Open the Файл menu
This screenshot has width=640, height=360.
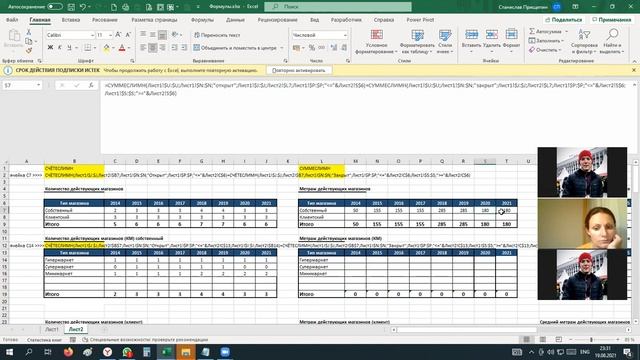click(12, 20)
